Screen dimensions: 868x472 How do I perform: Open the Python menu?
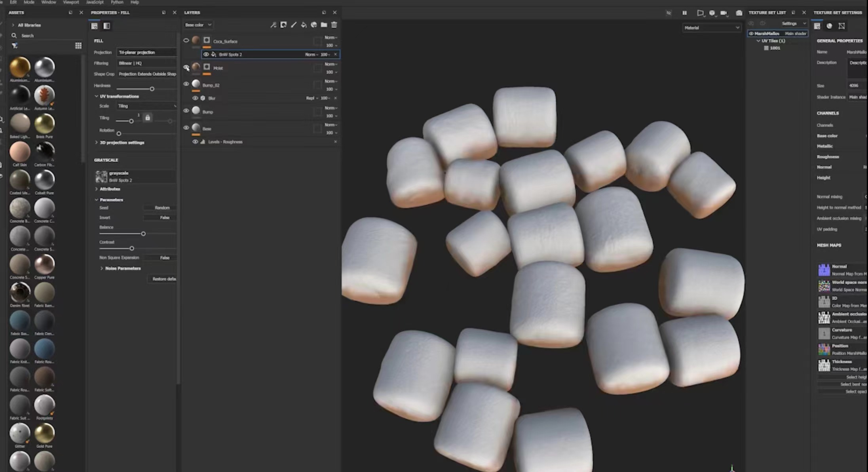[x=117, y=2]
